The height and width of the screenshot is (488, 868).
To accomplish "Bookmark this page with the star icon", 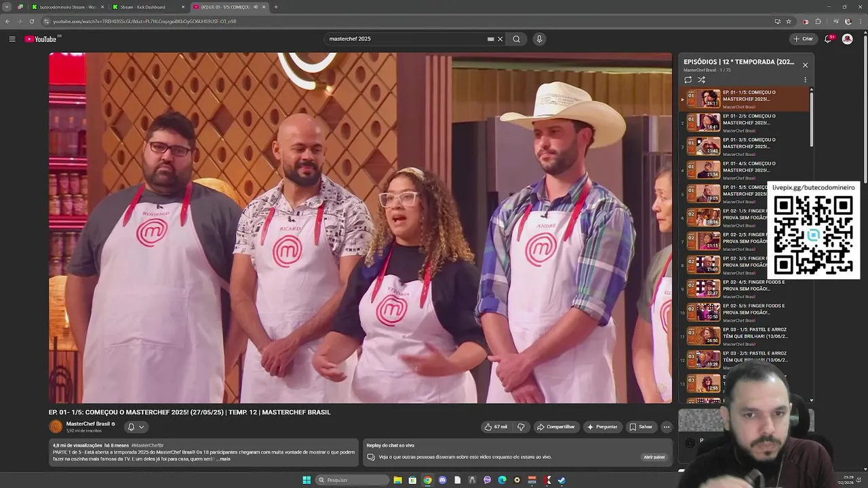I will coord(789,21).
